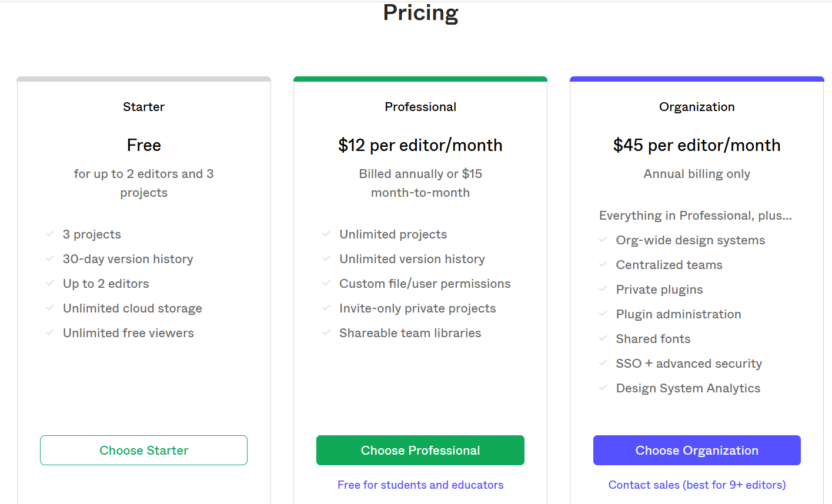Open Contact sales link for 9+ editors
832x504 pixels.
[697, 485]
